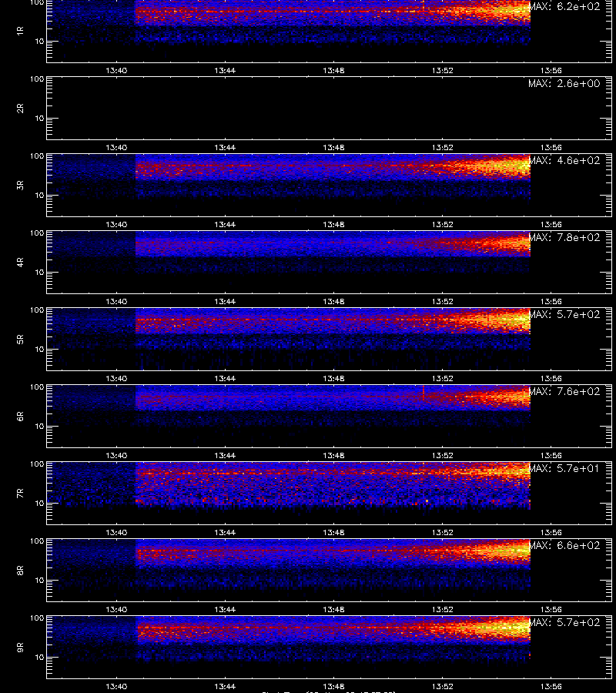Click the 'MAX: 6.2e+02' label in panel 1R
The width and height of the screenshot is (616, 693).
pos(564,7)
